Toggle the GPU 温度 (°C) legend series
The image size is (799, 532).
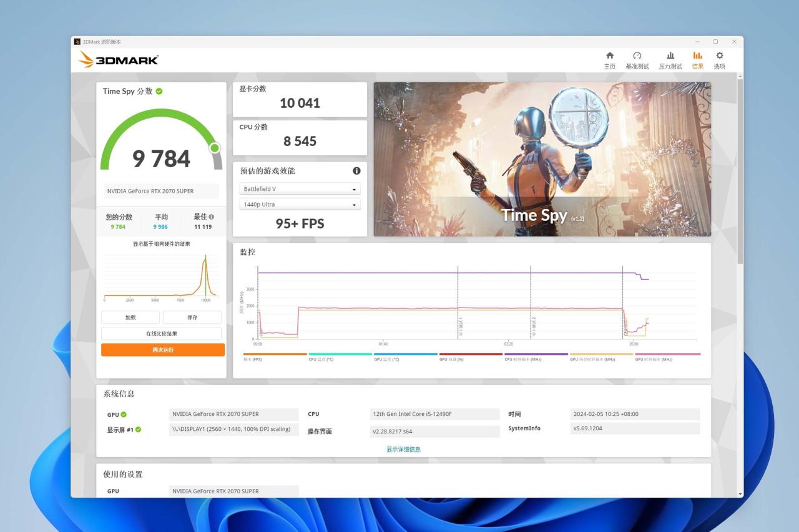tap(406, 357)
